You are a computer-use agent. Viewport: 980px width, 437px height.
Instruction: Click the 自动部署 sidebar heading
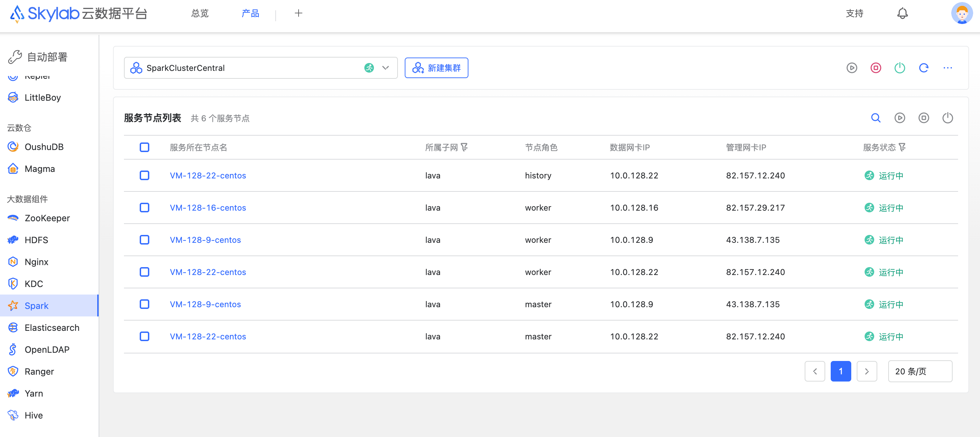click(47, 57)
